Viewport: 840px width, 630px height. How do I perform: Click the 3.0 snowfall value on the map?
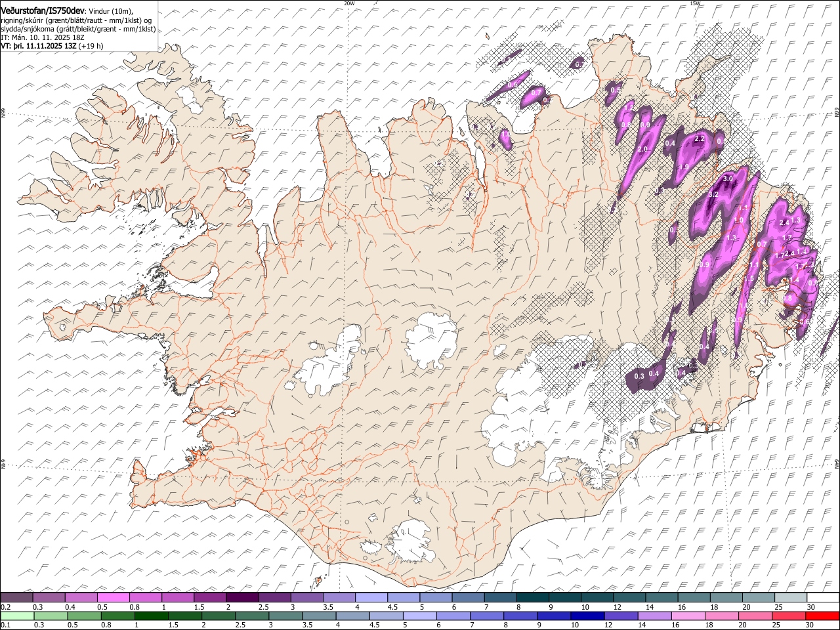[x=727, y=179]
